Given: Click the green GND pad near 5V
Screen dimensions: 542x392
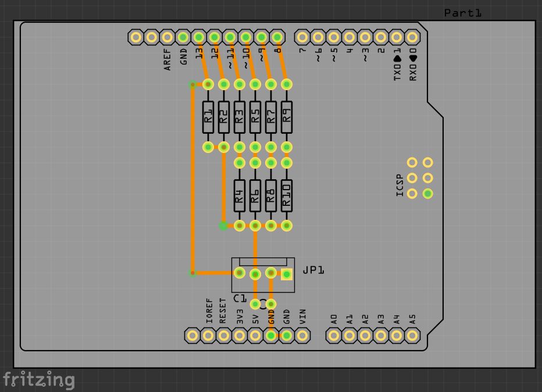Looking at the screenshot, I should coord(271,336).
